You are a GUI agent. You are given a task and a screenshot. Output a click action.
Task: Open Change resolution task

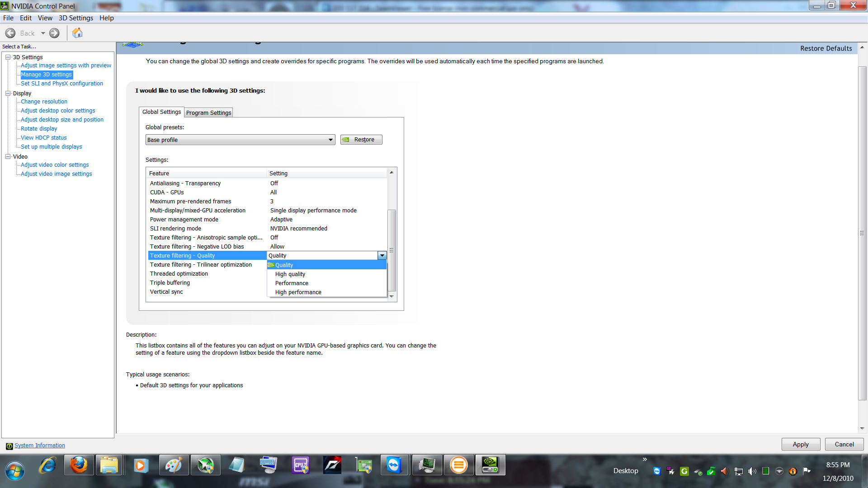[44, 102]
